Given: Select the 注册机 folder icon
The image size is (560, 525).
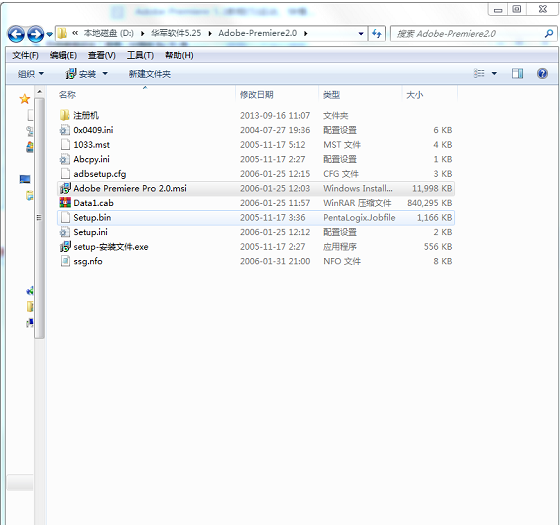Looking at the screenshot, I should pyautogui.click(x=65, y=115).
